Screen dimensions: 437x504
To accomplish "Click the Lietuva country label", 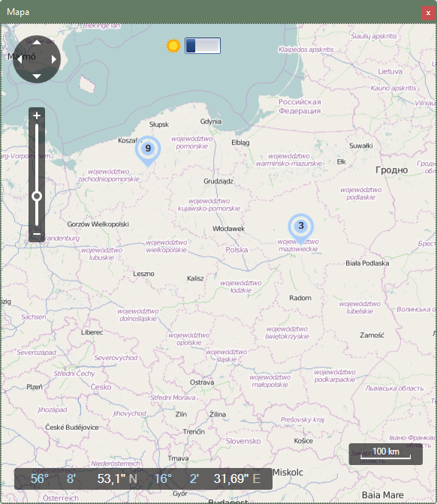I will coord(390,71).
